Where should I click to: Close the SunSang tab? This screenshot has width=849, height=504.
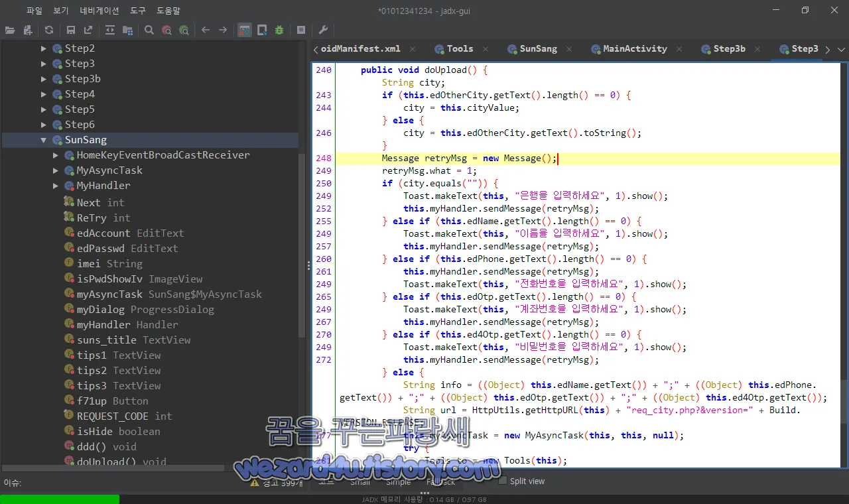click(569, 48)
